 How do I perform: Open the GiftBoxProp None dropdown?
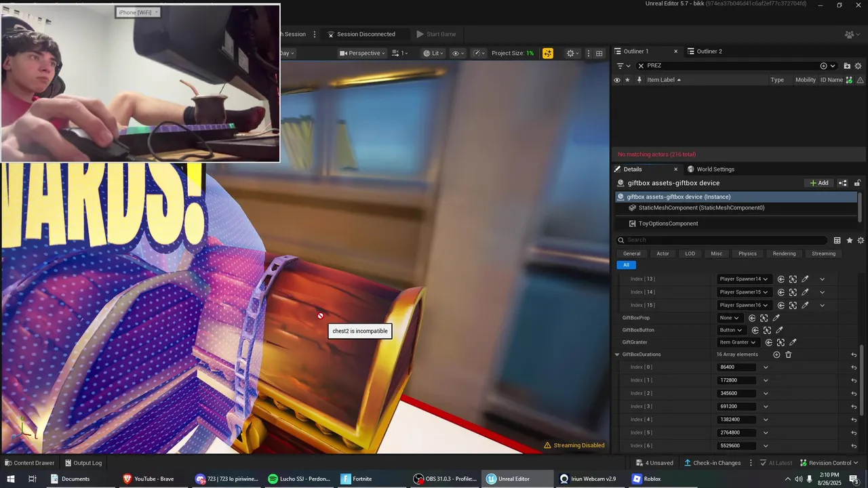tap(730, 318)
